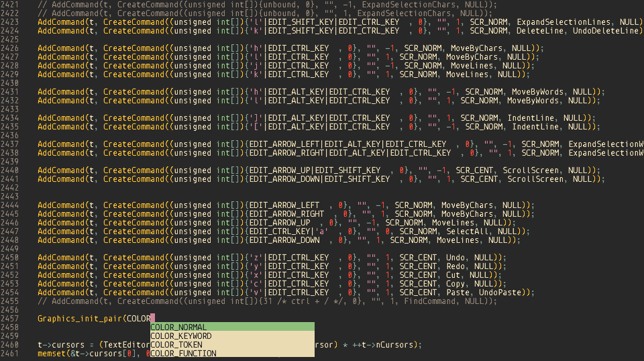Click UndoDeleteLine on line 2424
644x361 pixels.
606,31
